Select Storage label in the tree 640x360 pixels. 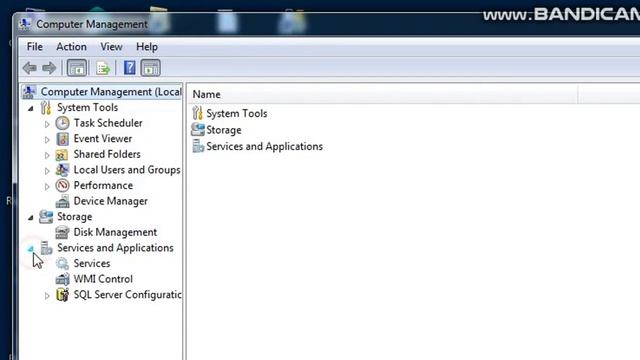click(74, 217)
